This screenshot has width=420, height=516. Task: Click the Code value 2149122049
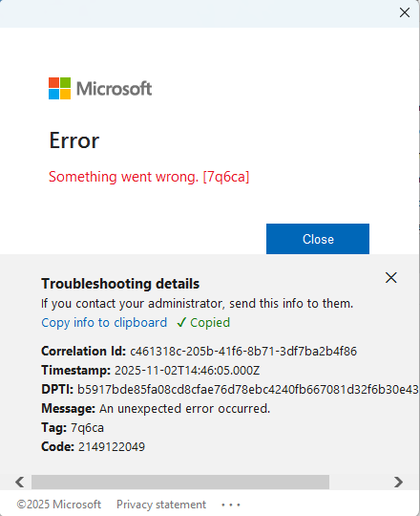(112, 446)
